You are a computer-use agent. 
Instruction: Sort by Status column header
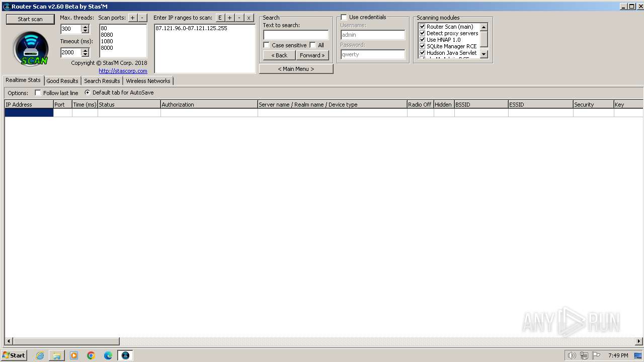(x=129, y=105)
